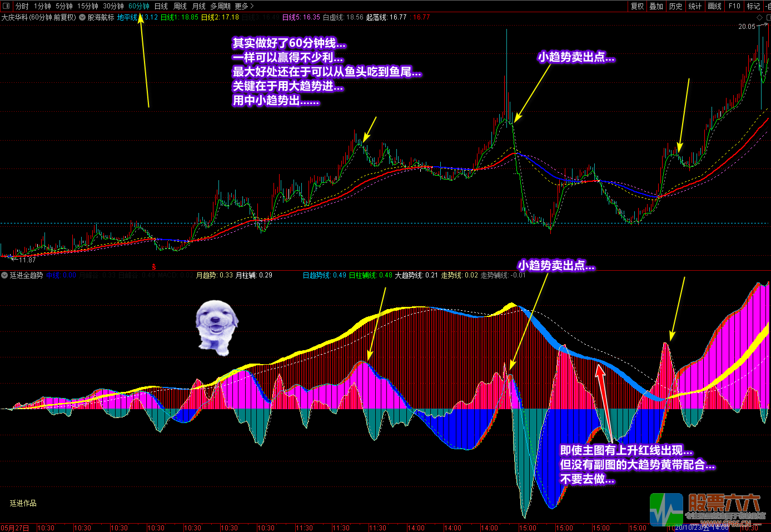The width and height of the screenshot is (771, 532).
Task: Expand the 廷进全趋势 indicator dropdown arrow
Action: pos(4,275)
